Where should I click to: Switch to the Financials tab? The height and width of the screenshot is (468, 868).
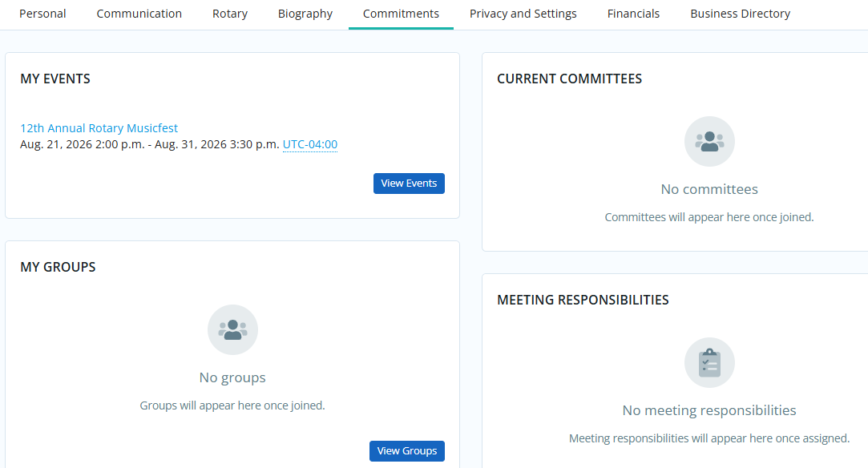(633, 14)
